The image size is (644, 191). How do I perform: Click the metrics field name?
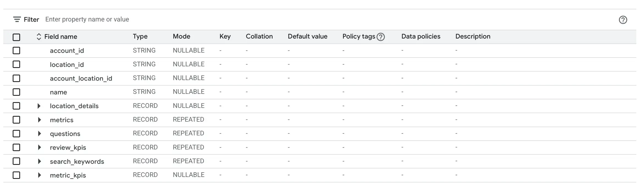point(62,120)
